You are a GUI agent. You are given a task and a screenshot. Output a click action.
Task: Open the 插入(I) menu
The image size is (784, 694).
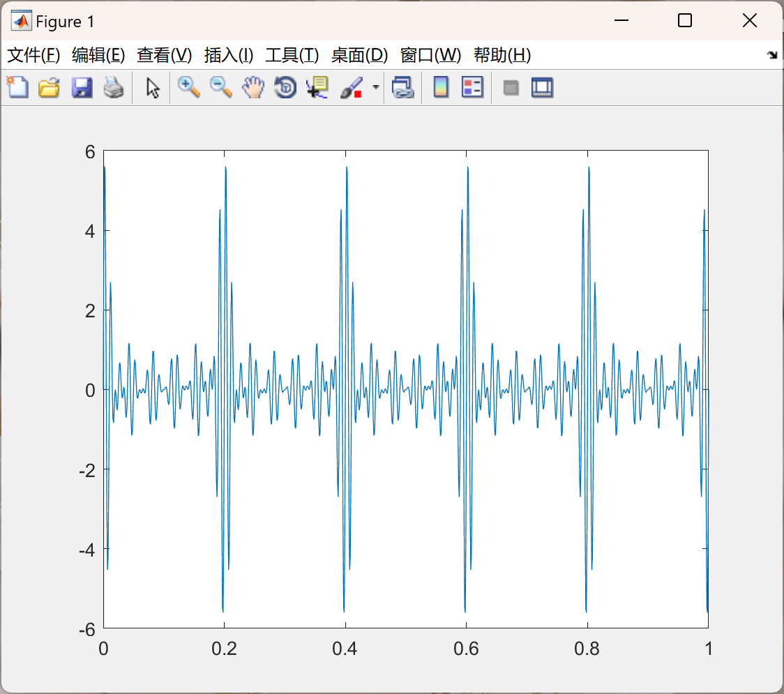229,55
